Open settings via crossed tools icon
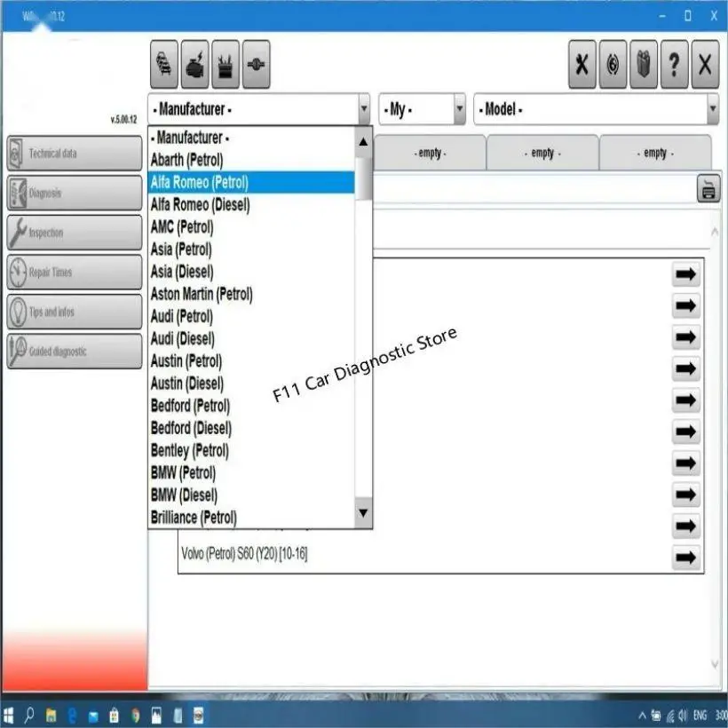 (582, 64)
